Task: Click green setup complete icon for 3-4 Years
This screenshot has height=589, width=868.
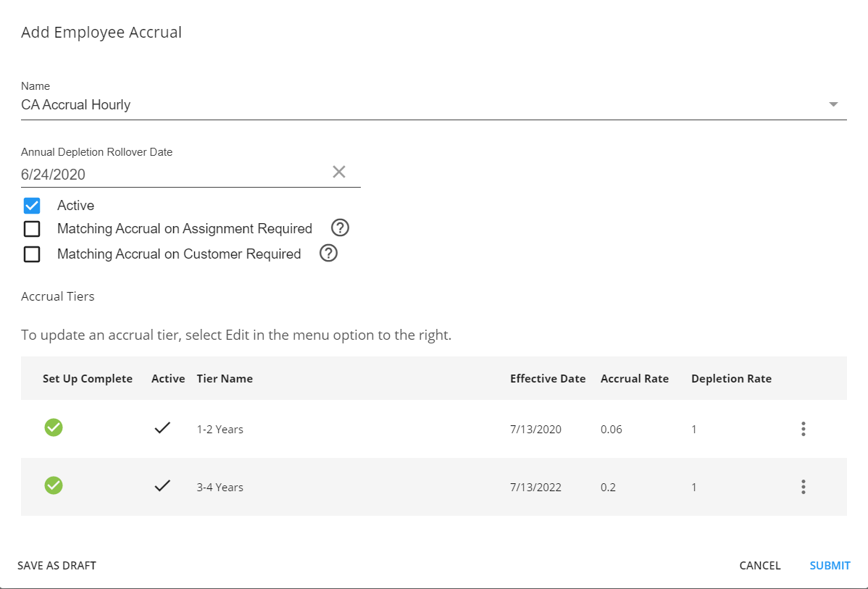Action: [x=54, y=486]
